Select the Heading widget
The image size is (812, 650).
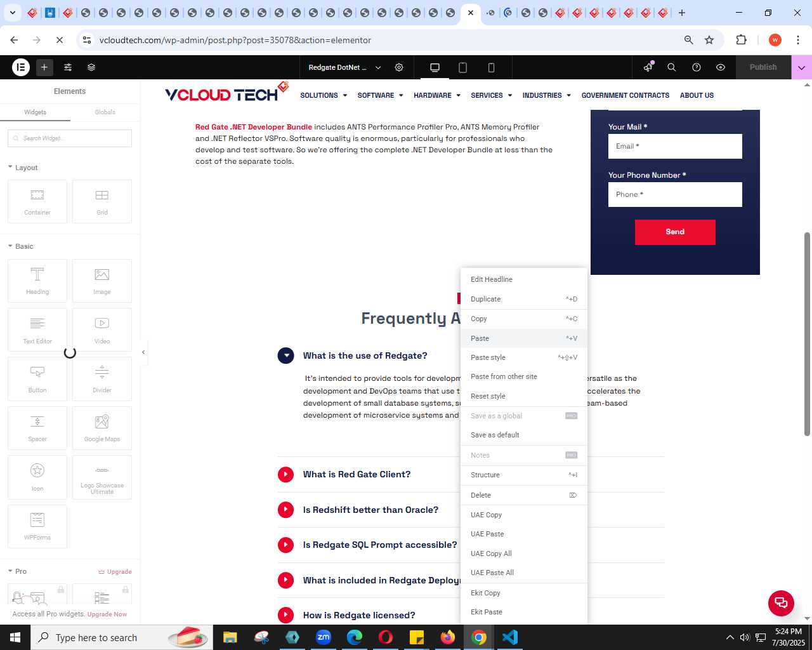click(37, 281)
